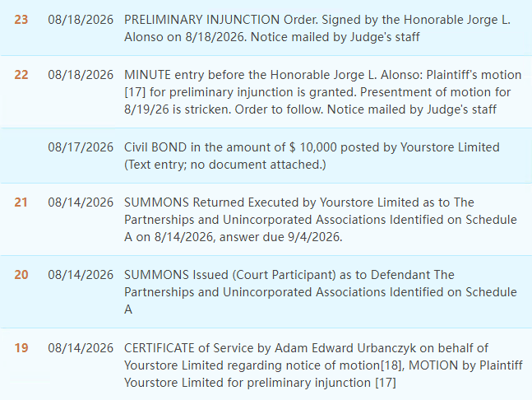Click the 08/18/2026 date of entry 22
532x400 pixels.
click(x=81, y=75)
